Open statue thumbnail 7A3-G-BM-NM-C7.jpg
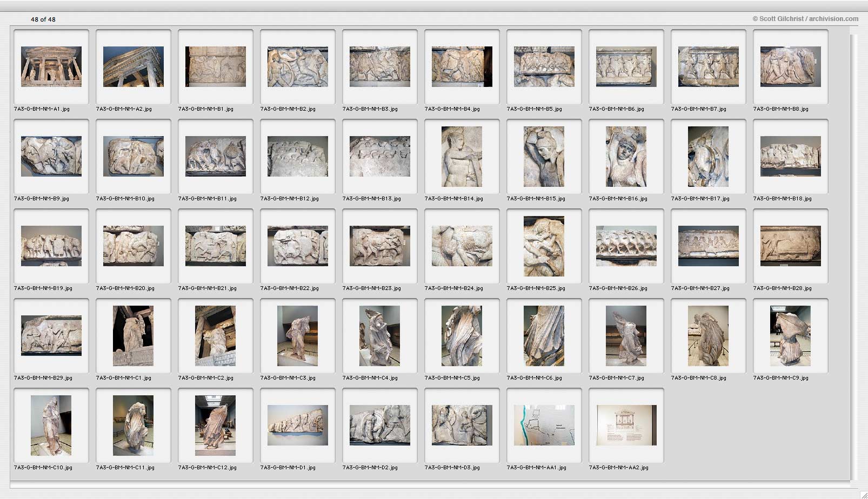This screenshot has height=499, width=868. click(x=626, y=336)
